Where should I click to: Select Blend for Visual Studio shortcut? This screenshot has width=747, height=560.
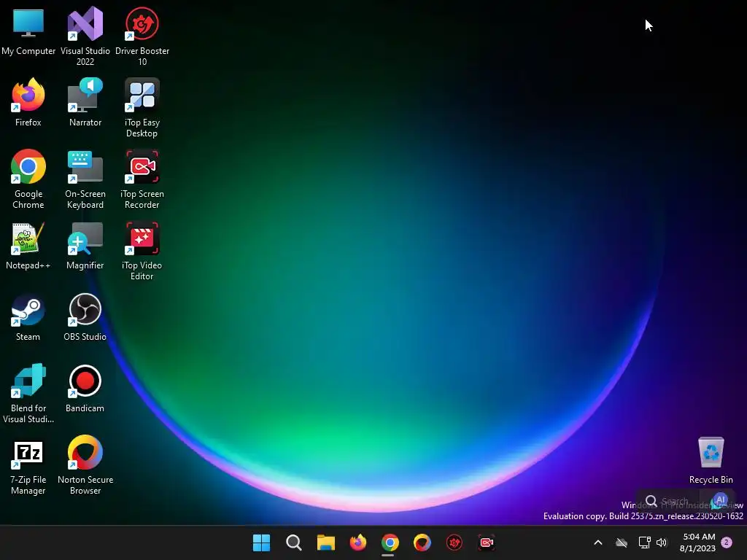28,393
